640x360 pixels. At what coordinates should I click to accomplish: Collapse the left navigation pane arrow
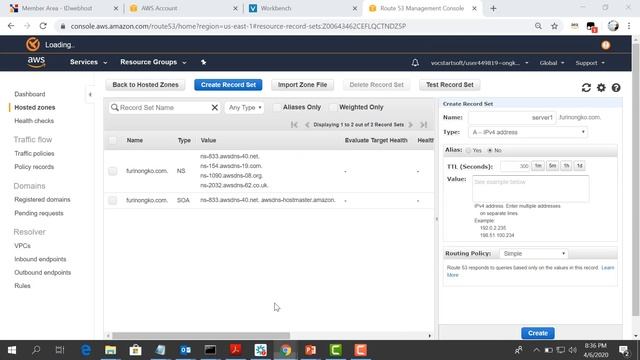tap(90, 94)
